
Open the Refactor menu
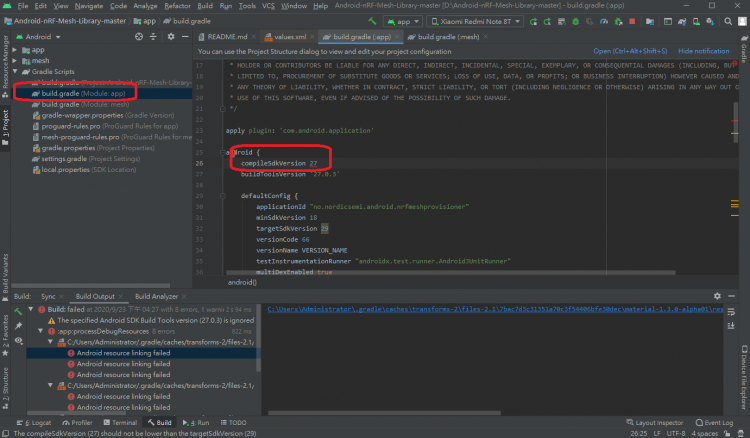pos(177,6)
